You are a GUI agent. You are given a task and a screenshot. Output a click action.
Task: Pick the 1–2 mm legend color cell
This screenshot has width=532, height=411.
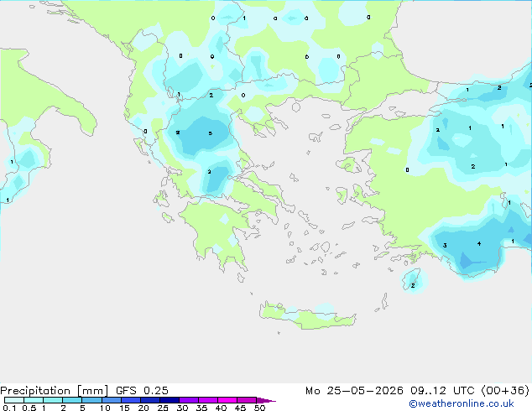[x=53, y=400]
